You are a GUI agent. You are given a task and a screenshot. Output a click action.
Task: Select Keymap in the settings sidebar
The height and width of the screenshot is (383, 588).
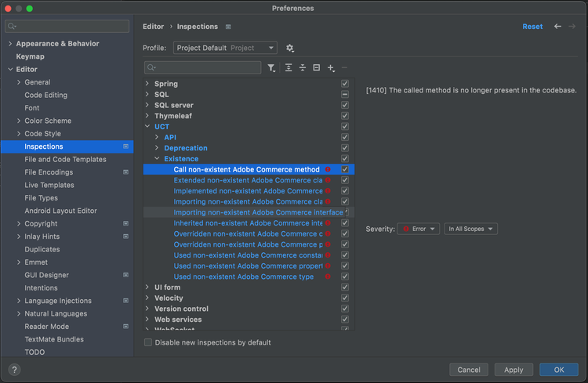click(x=30, y=56)
